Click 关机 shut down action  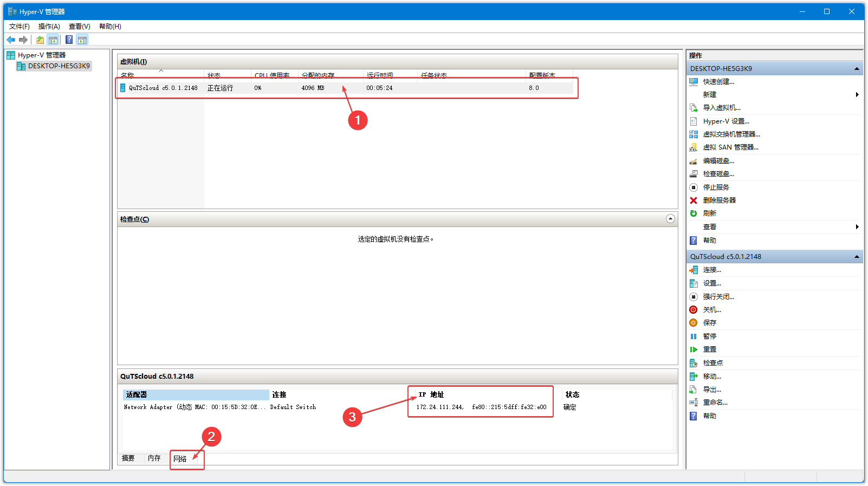(x=712, y=310)
